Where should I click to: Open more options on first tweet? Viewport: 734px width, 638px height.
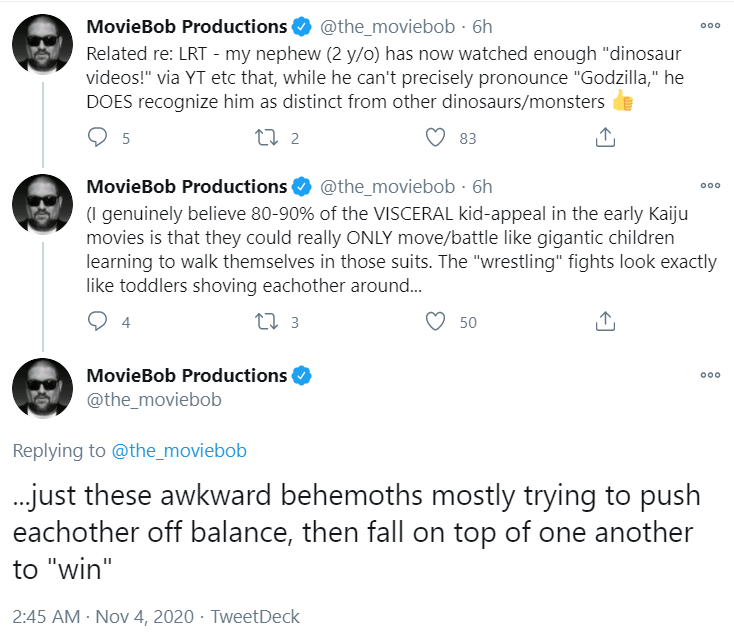tap(710, 26)
